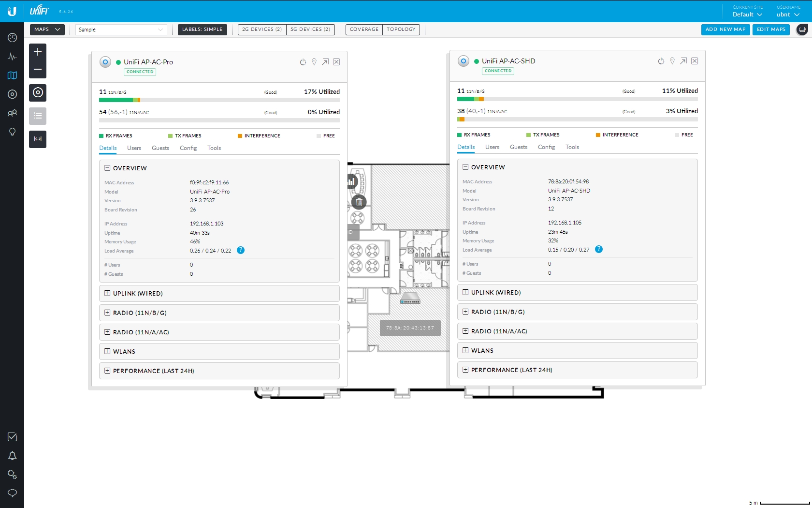Toggle the 5G Devices filter
812x508 pixels.
pos(310,30)
